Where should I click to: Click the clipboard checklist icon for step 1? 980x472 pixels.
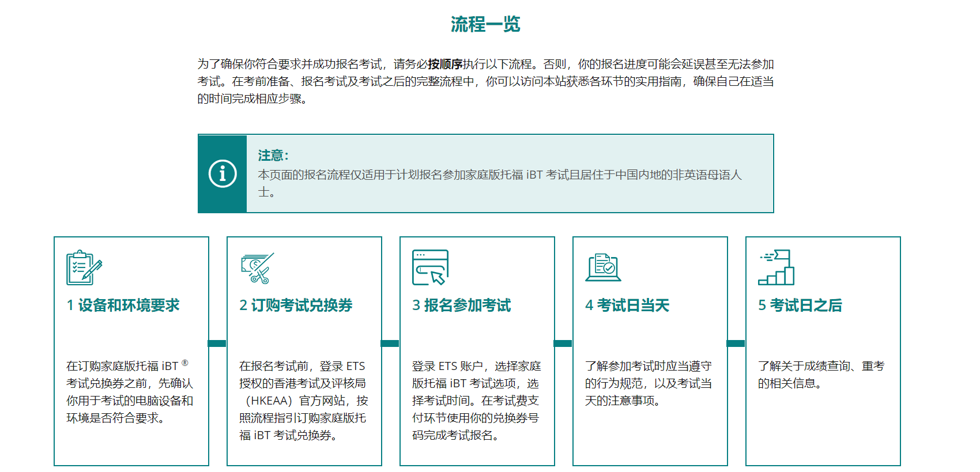click(84, 267)
